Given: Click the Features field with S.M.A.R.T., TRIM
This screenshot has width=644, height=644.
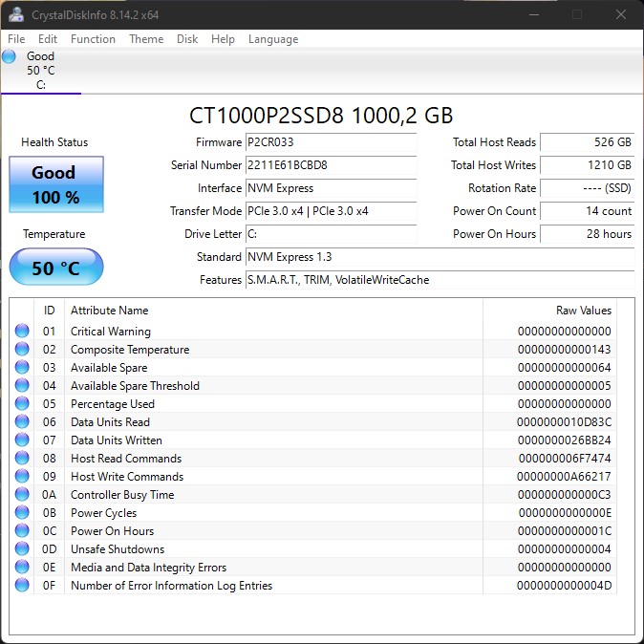Looking at the screenshot, I should pyautogui.click(x=440, y=280).
